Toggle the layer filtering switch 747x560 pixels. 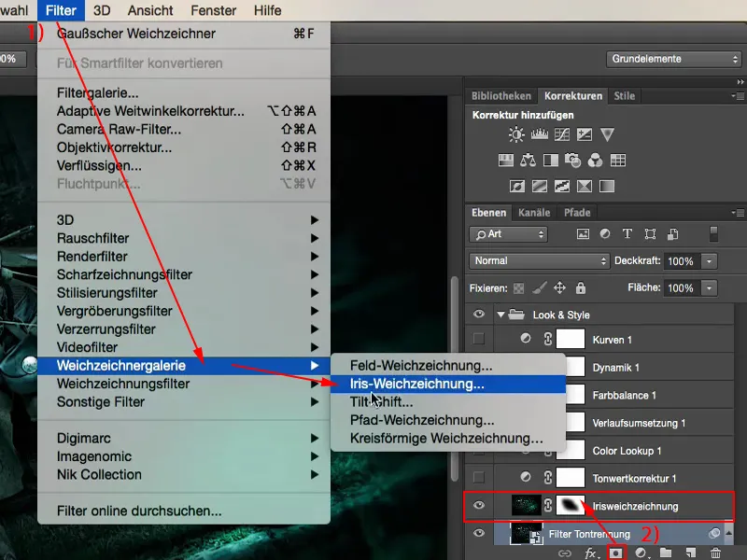coord(713,234)
